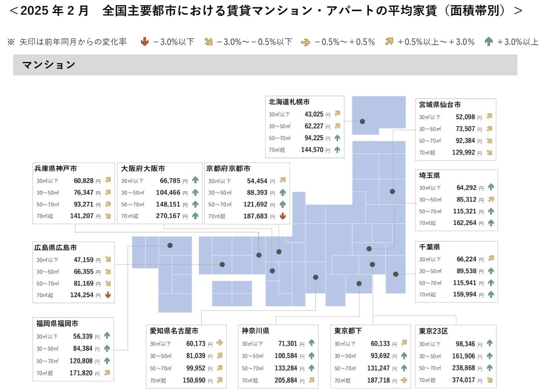This screenshot has height=392, width=544.
Task: Click the legend note 矢印は前年同月からの変化率
Action: (x=73, y=42)
